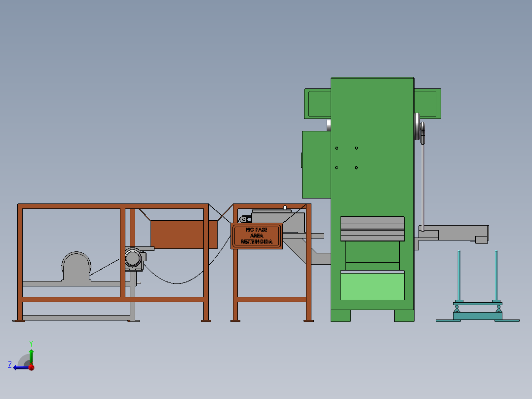Screen dimensions: 532x399
Task: Click the red X axis ball of the triad
Action: [31, 367]
